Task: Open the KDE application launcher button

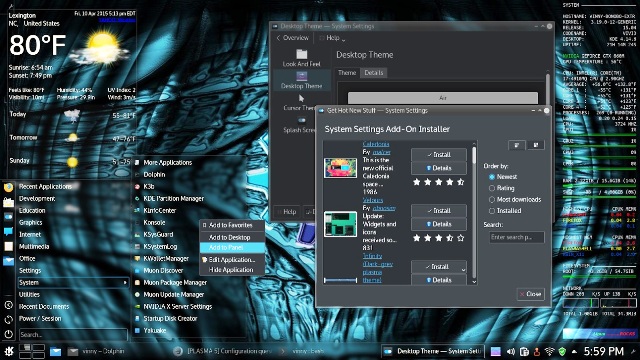Action: 9,351
